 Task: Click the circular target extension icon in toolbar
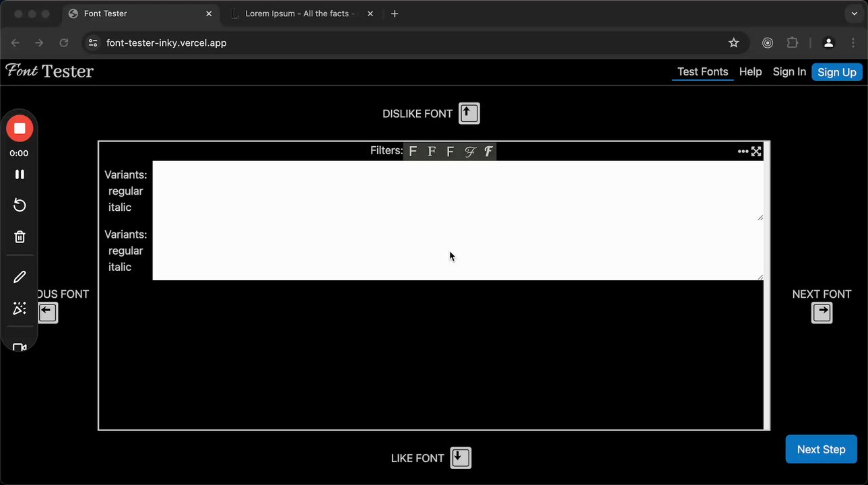[x=768, y=42]
